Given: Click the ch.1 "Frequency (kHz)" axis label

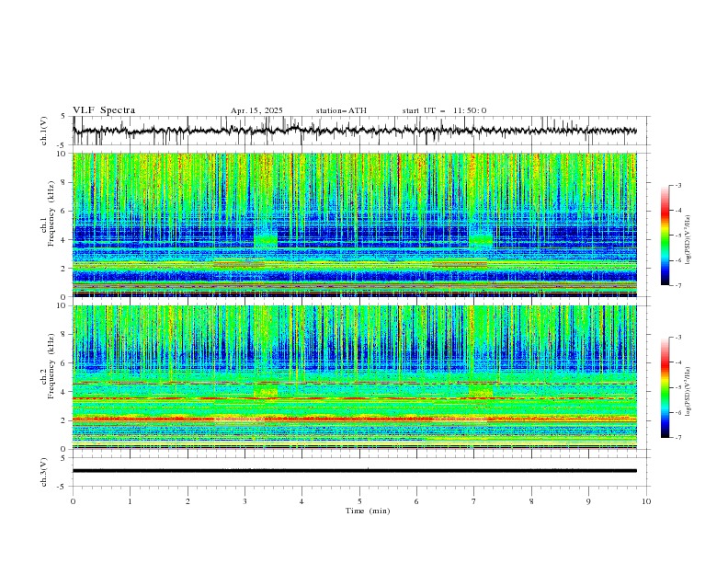Looking at the screenshot, I should coord(51,213).
